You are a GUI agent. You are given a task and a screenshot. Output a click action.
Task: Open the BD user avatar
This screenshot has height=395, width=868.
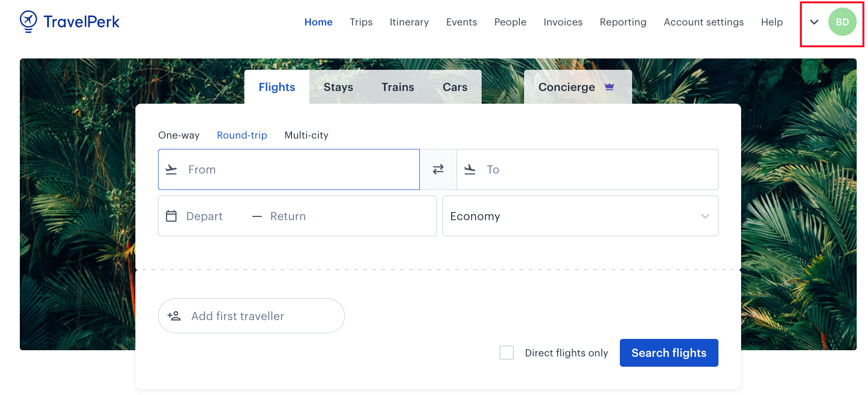843,21
